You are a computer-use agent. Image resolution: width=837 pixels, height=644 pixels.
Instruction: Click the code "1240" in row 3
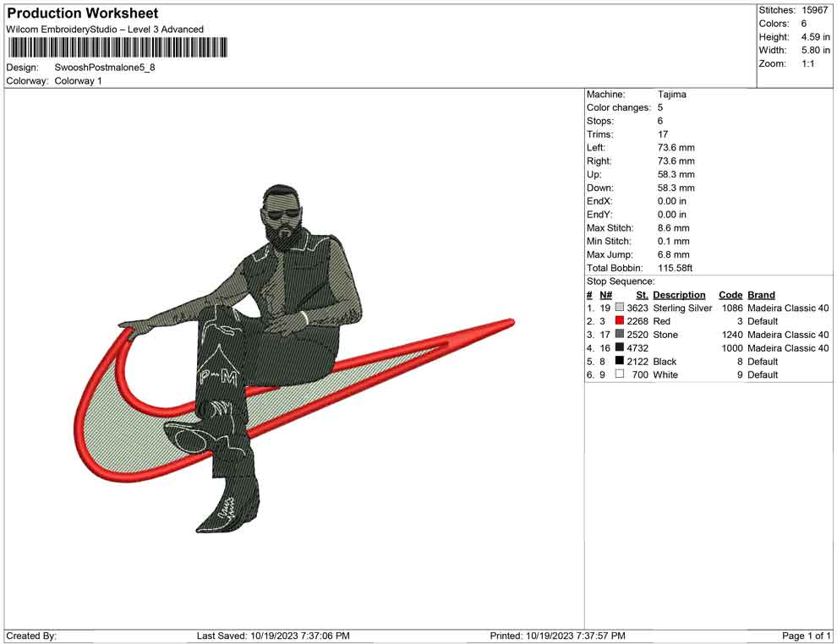(x=732, y=335)
